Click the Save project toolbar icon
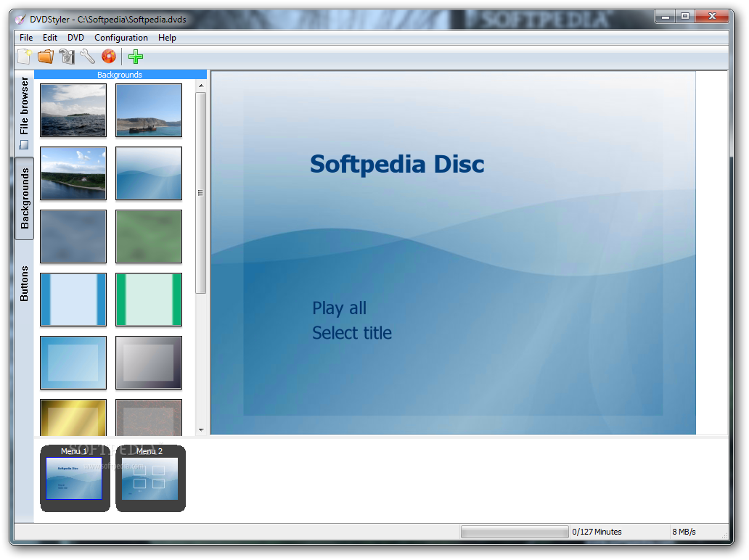Viewport: 749px width, 560px height. [x=67, y=57]
